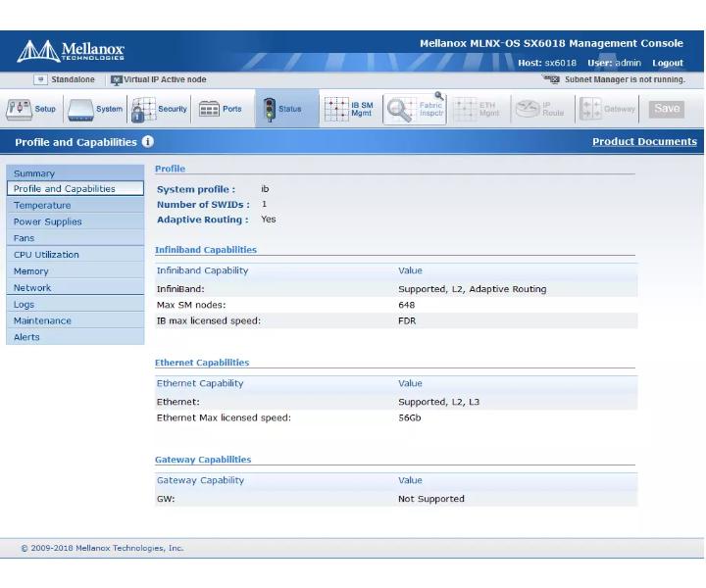Screen dimensions: 706x588
Task: Click the 'Host: sx6018' header text
Action: point(547,63)
